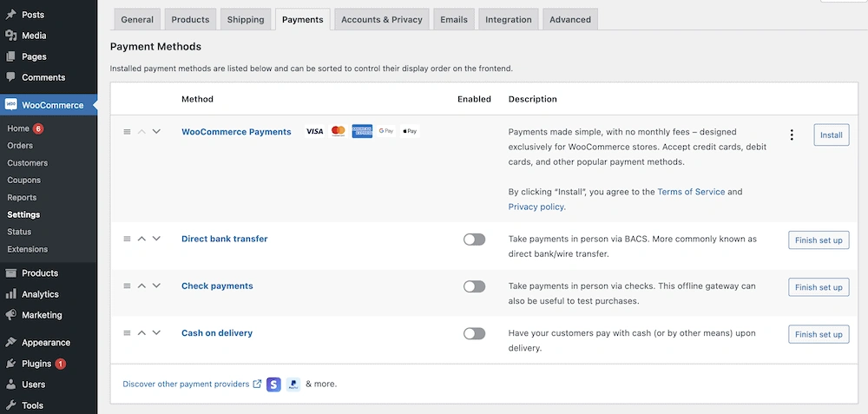Enable the Direct bank transfer toggle

(474, 240)
